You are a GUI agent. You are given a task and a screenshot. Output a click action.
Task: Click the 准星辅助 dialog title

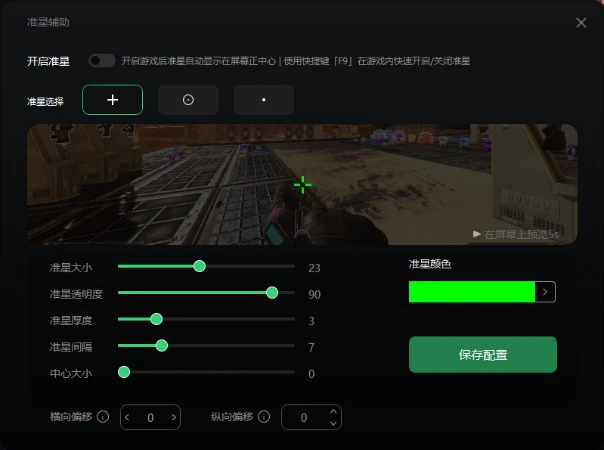(48, 22)
